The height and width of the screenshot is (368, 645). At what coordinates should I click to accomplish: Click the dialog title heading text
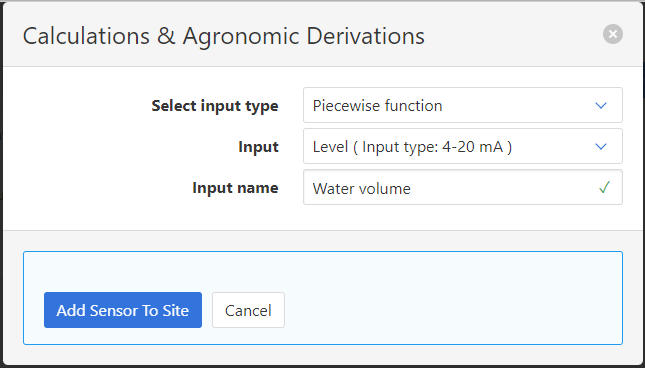pyautogui.click(x=224, y=36)
